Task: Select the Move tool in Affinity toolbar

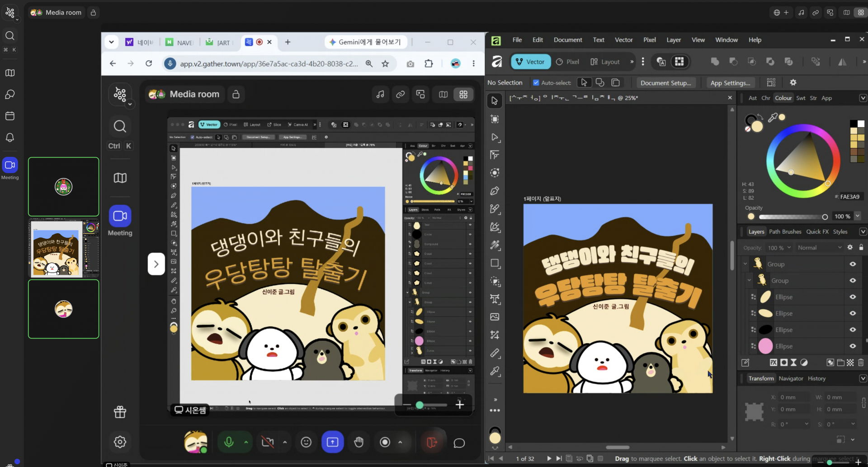Action: 495,101
